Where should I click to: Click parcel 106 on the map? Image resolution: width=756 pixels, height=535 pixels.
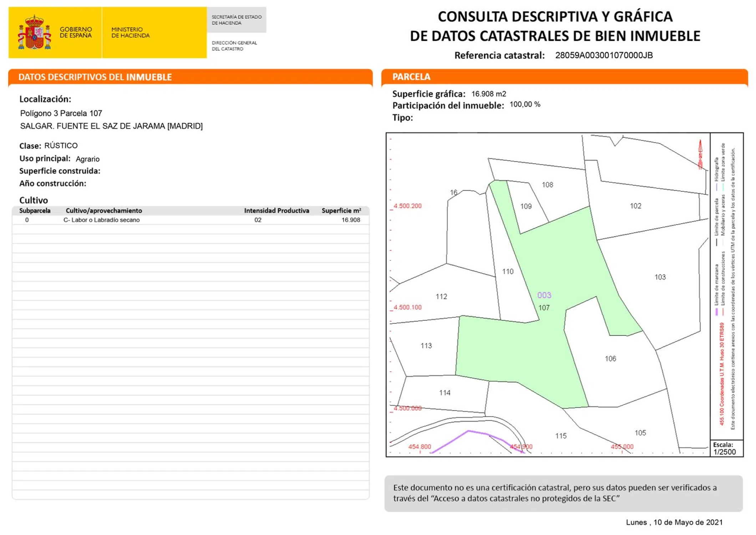[x=610, y=358]
